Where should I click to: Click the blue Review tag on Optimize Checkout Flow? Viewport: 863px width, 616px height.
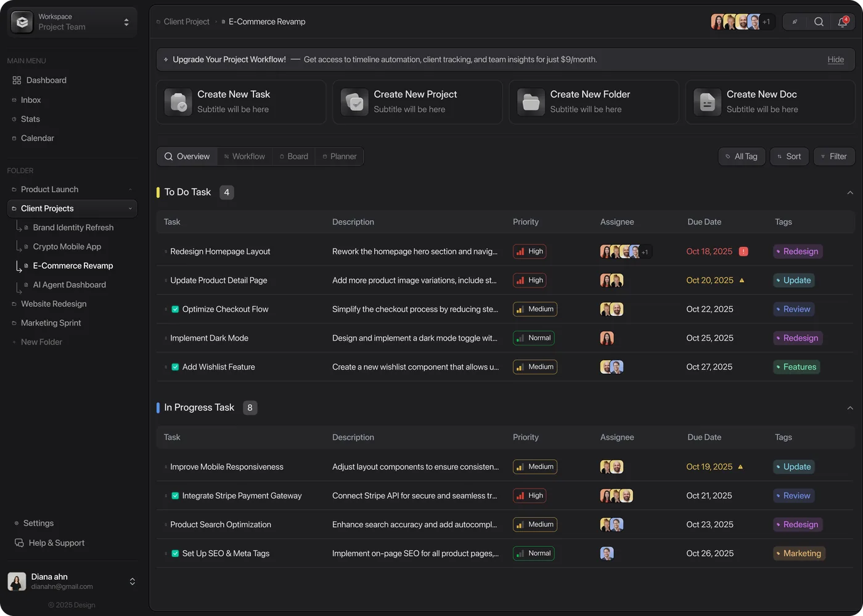(x=794, y=309)
